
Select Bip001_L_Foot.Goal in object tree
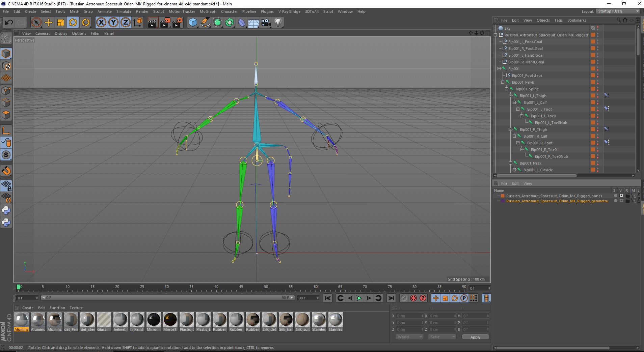pos(525,42)
